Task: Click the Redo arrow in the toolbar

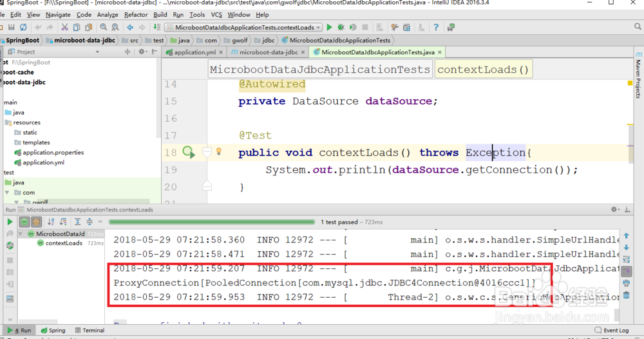Action: tap(50, 28)
